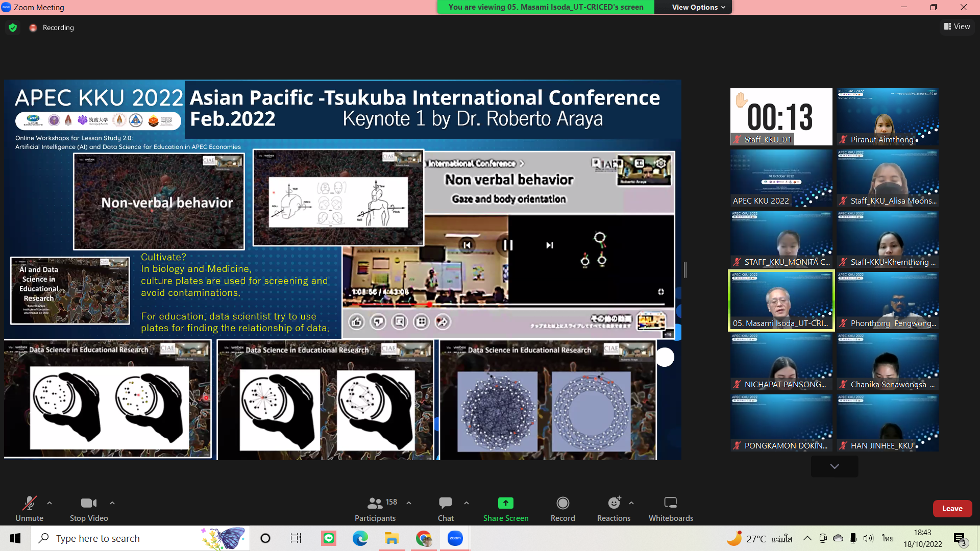Open the Reactions smiley icon
This screenshot has width=980, height=551.
point(614,504)
